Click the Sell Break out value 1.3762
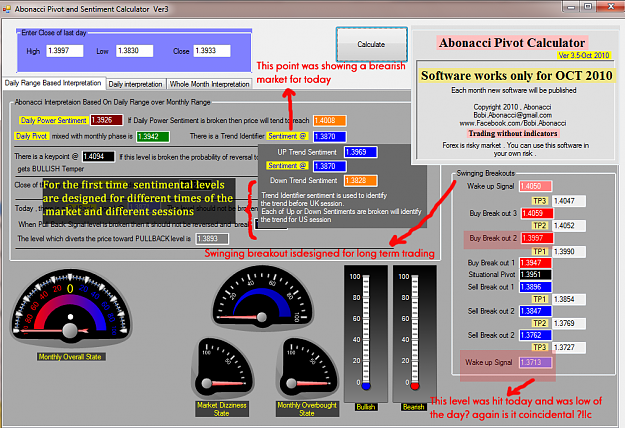The height and width of the screenshot is (428, 625). (x=535, y=335)
